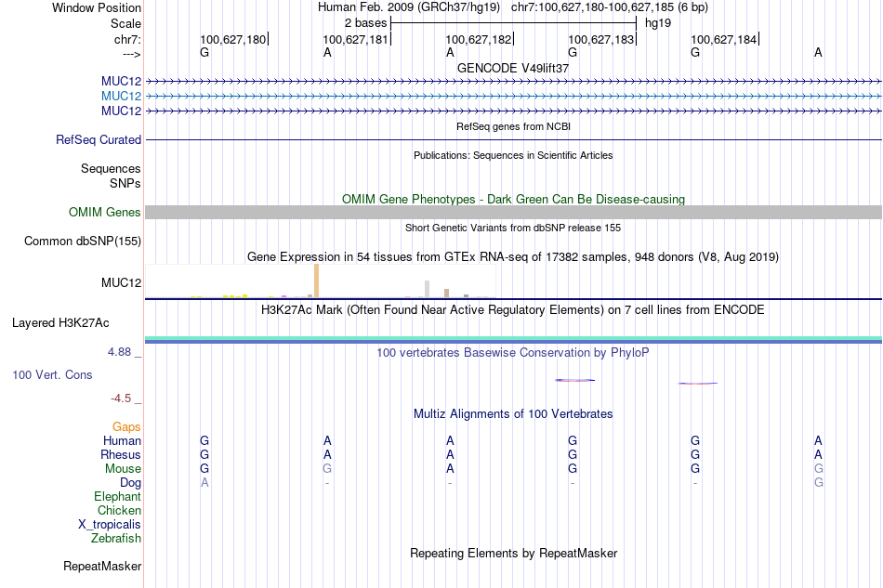883x588 pixels.
Task: Click the Dog row's A base
Action: [204, 483]
